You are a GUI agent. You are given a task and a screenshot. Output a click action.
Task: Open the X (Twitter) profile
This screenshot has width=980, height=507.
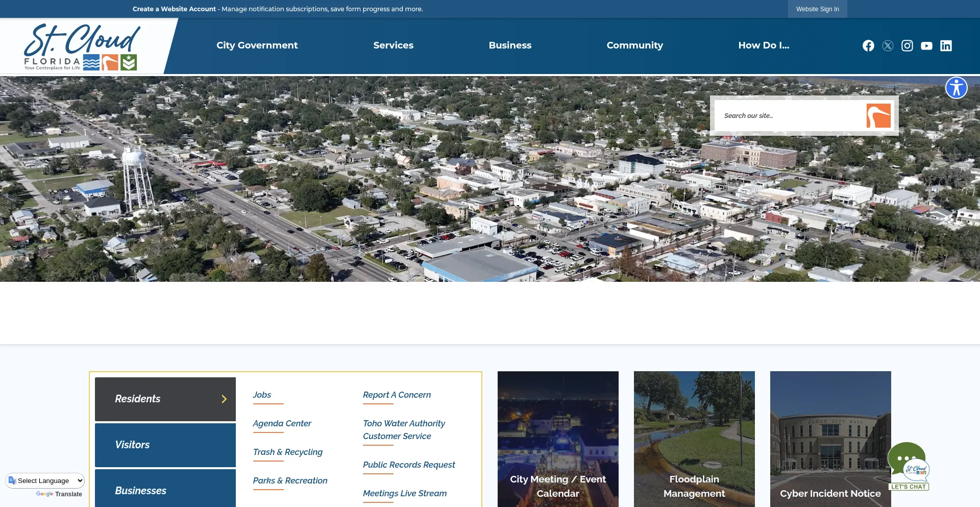pos(888,45)
